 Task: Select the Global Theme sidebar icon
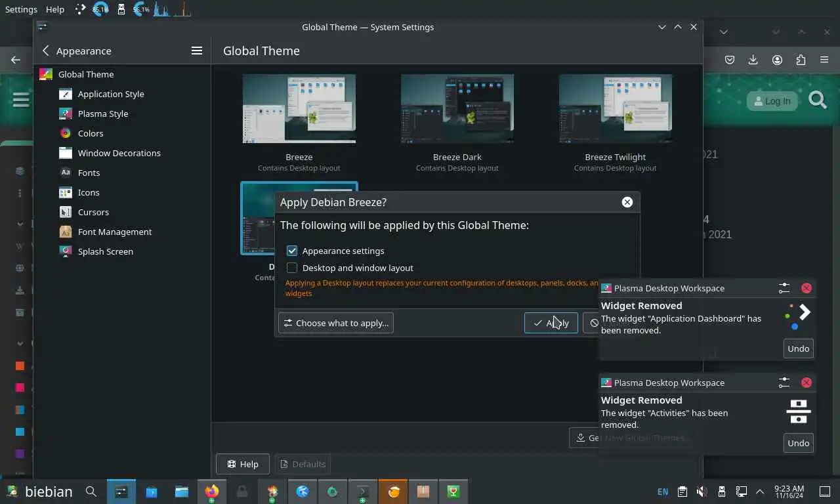click(46, 74)
